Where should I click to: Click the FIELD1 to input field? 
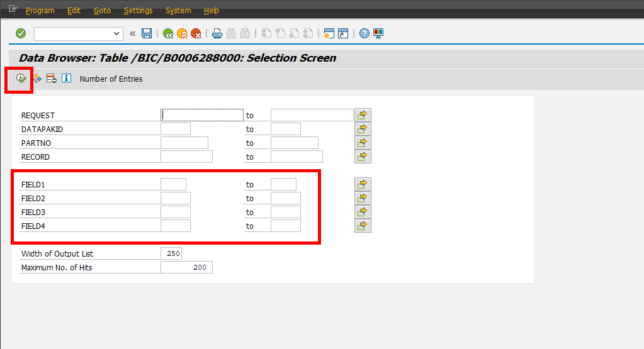pyautogui.click(x=283, y=184)
